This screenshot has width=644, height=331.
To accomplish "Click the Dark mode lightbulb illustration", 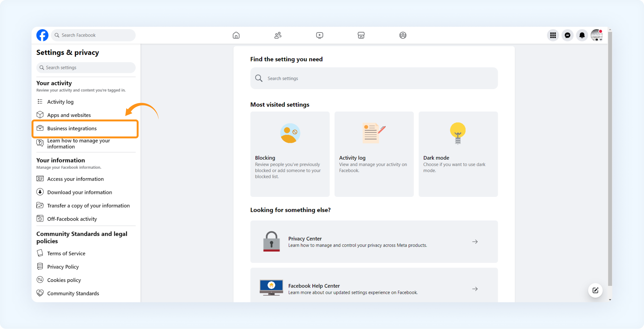I will click(458, 133).
